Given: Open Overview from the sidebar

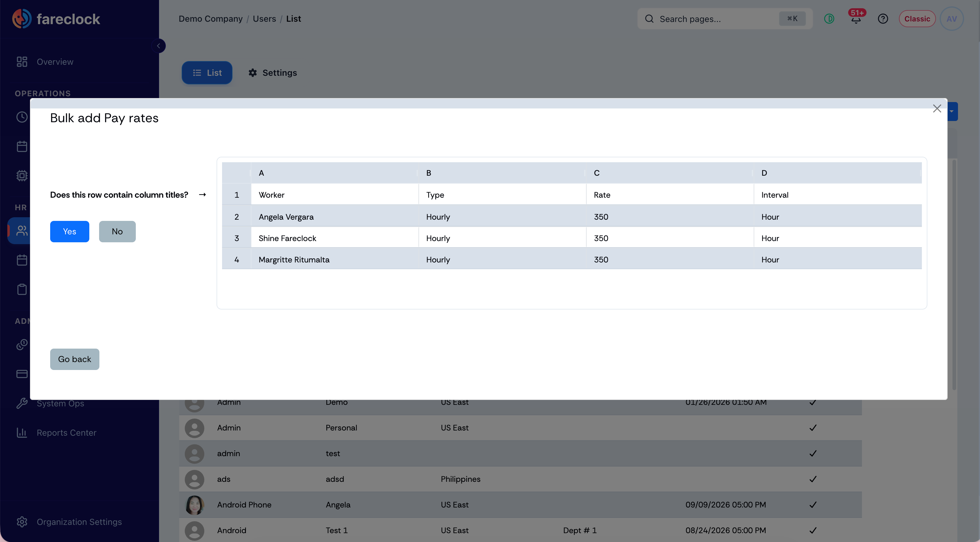Looking at the screenshot, I should (55, 62).
